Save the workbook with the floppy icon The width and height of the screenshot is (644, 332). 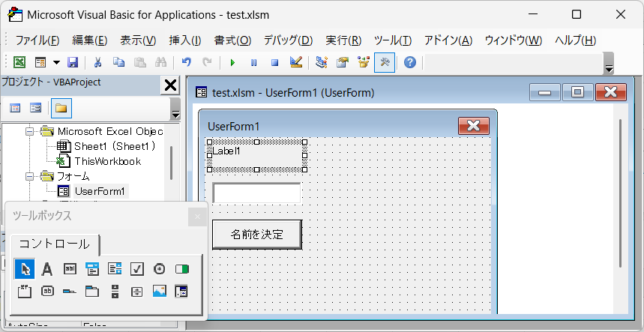(73, 62)
